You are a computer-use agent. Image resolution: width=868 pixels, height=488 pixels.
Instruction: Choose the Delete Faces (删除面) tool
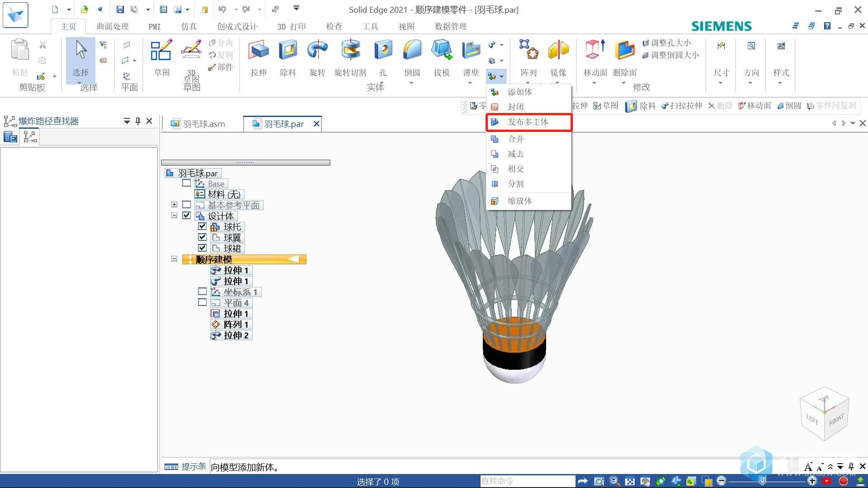click(x=625, y=50)
